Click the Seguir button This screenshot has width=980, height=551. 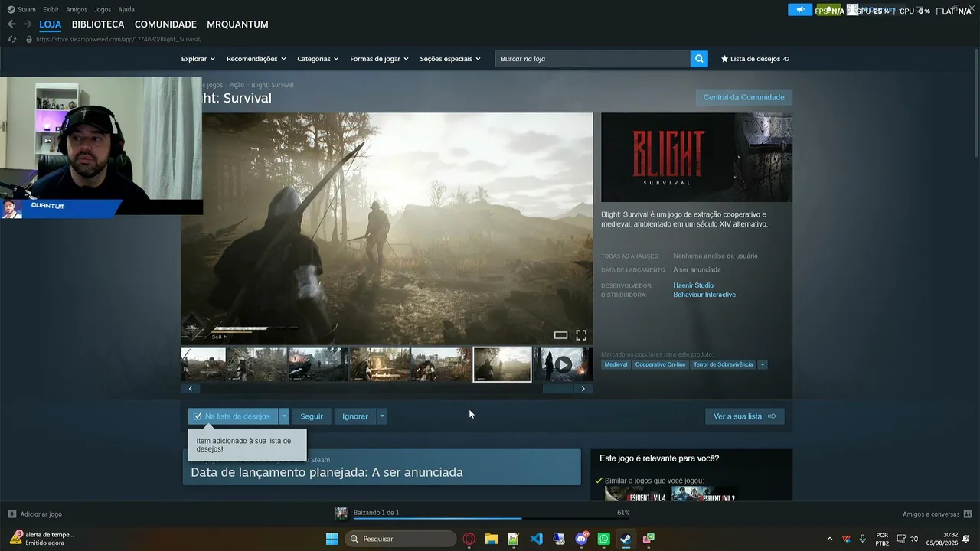[x=312, y=416]
